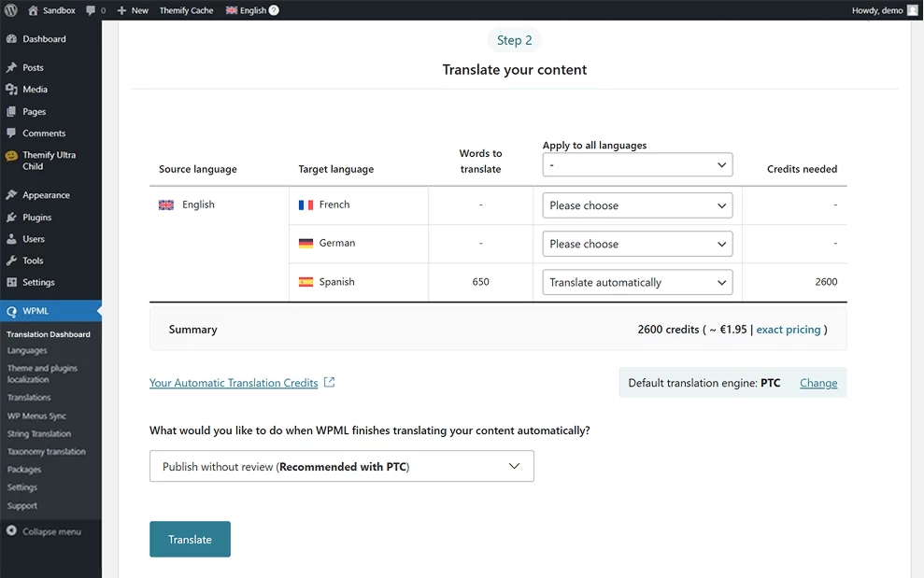Click Change translation engine link
The width and height of the screenshot is (924, 578).
coord(818,383)
